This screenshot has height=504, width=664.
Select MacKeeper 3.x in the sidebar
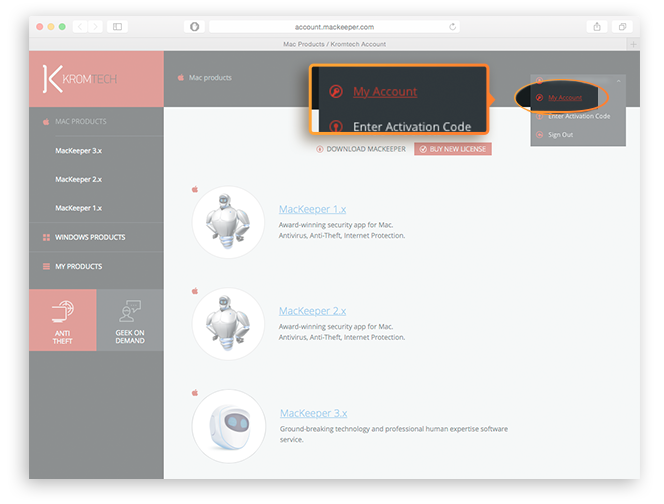[x=78, y=151]
